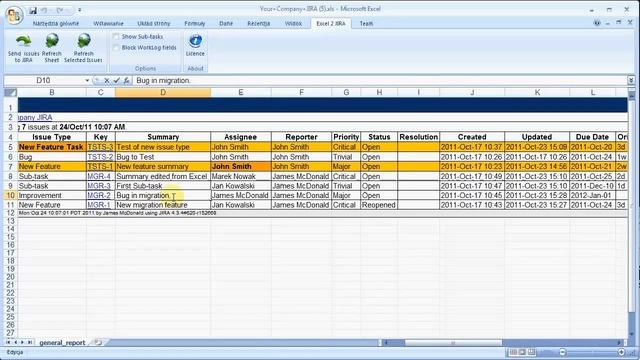This screenshot has width=640, height=360.
Task: Open the Team ribbon tab
Action: pyautogui.click(x=366, y=24)
